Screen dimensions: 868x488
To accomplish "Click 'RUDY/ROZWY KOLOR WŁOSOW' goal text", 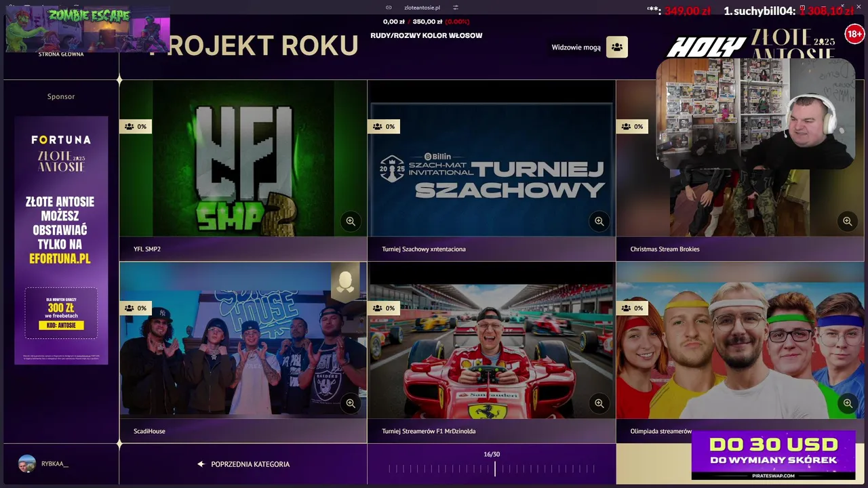I will 427,35.
